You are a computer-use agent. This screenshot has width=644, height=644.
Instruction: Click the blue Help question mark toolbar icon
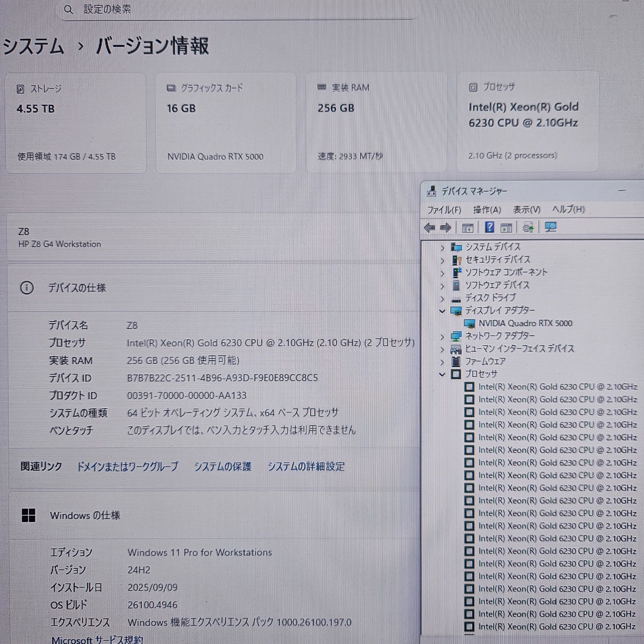[x=489, y=228]
